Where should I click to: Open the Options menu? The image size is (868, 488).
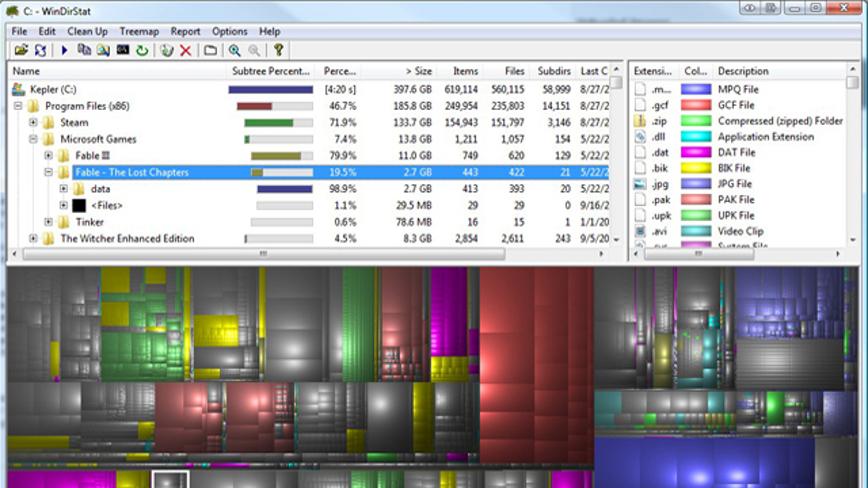(x=229, y=31)
